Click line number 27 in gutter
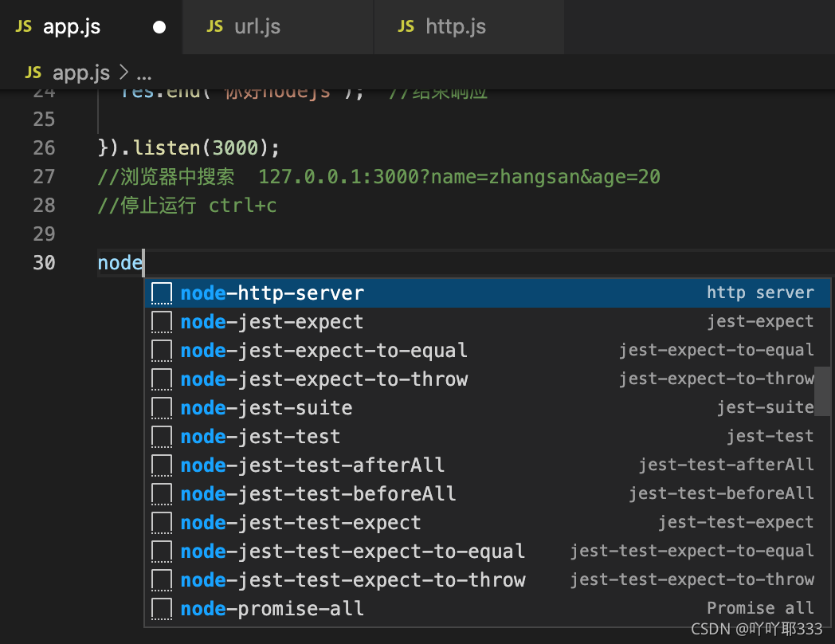The image size is (835, 644). click(44, 176)
